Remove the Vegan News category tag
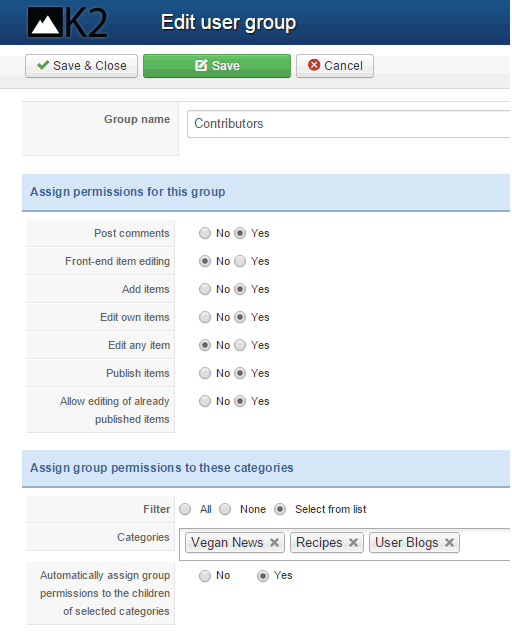Screen dimensions: 512x634 click(x=275, y=543)
